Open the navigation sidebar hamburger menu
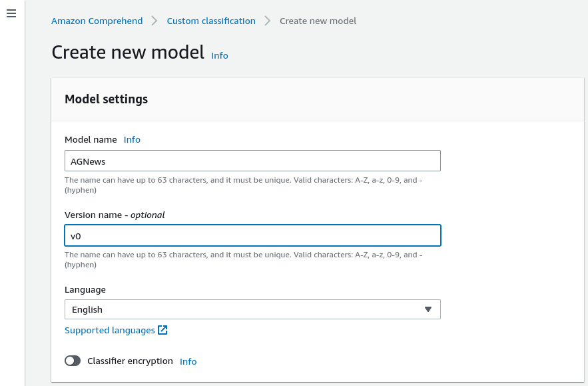This screenshot has width=588, height=386. click(x=11, y=13)
